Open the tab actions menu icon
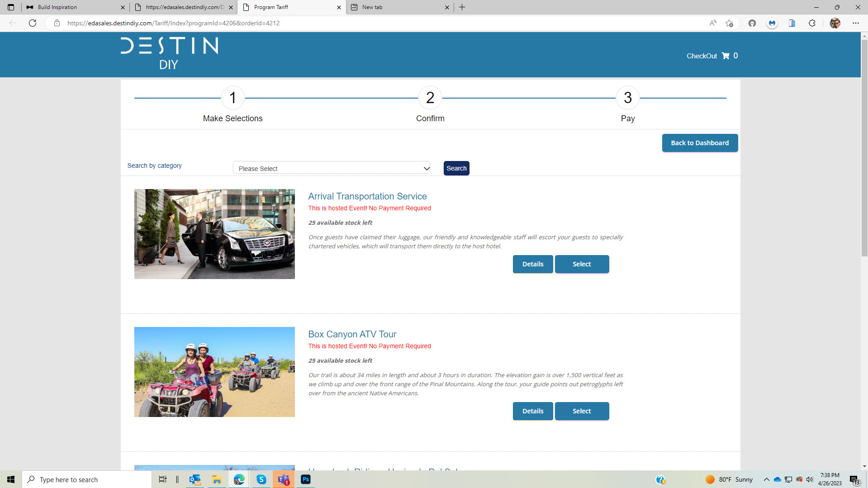 (11, 7)
